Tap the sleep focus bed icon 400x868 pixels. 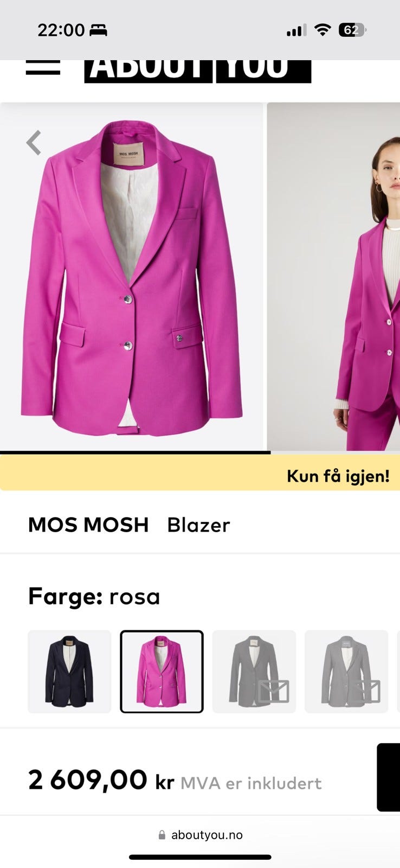pos(98,30)
